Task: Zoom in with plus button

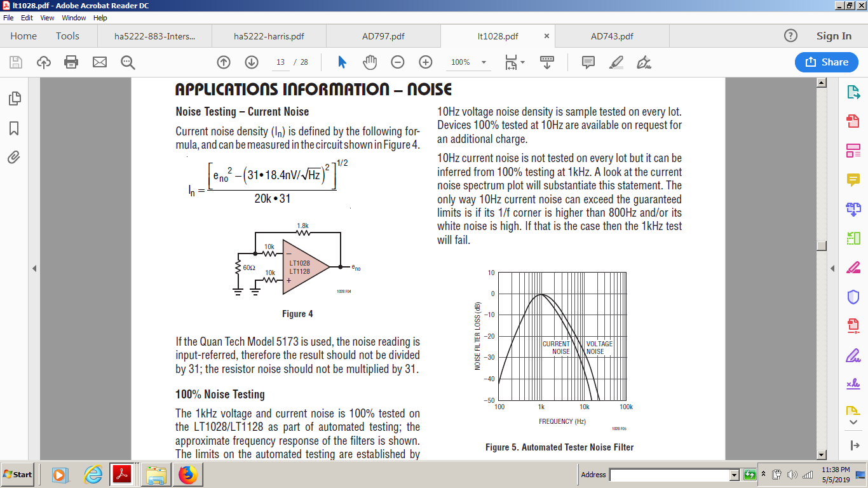Action: pyautogui.click(x=426, y=62)
